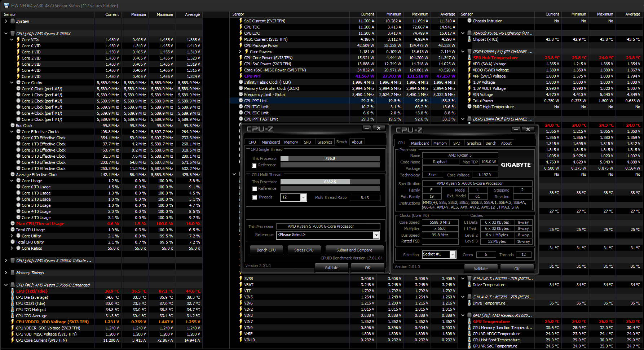Click the lightning icon next to CPU PPT
This screenshot has height=350, width=644.
click(x=241, y=76)
